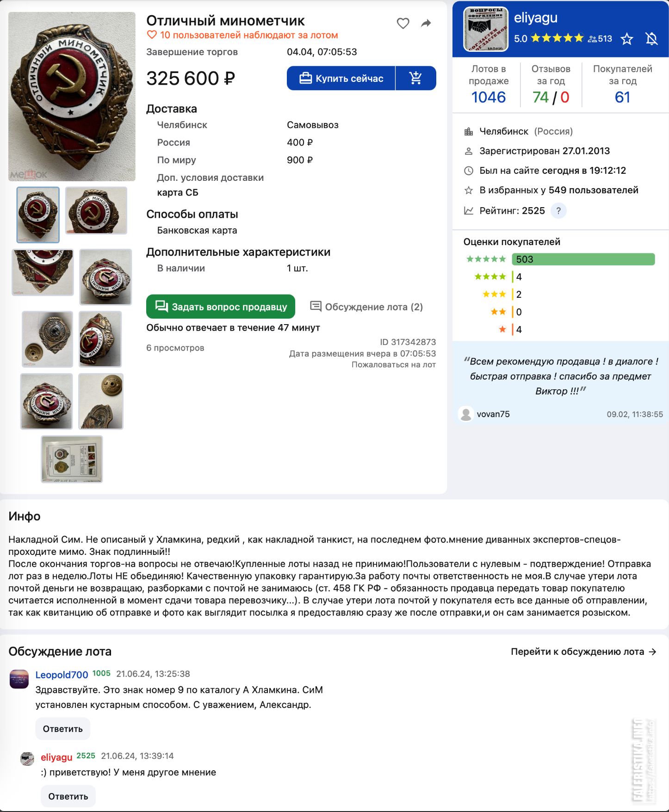
Task: Click Задать вопрос продавцу button
Action: click(x=221, y=307)
